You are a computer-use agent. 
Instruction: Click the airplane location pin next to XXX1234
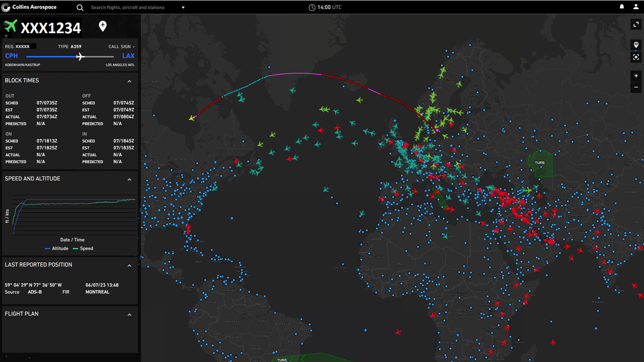(x=103, y=26)
